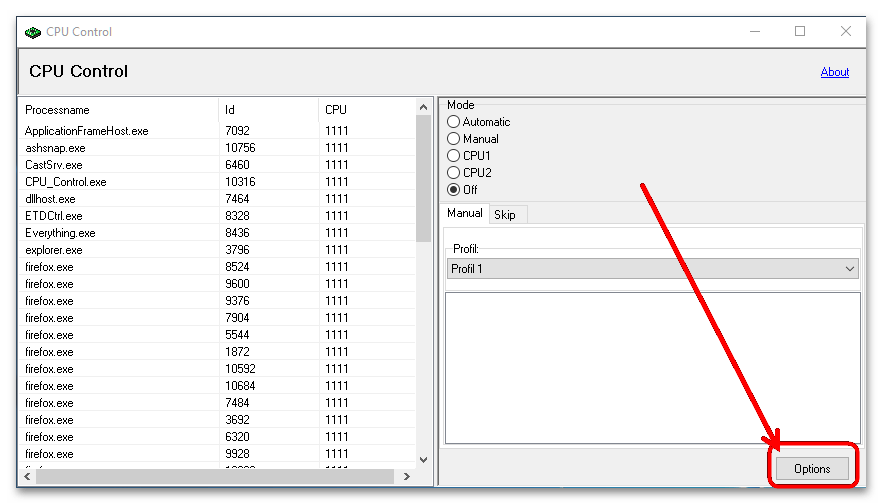The image size is (882, 504).
Task: Click the horizontal scrollbar right arrow
Action: (408, 476)
